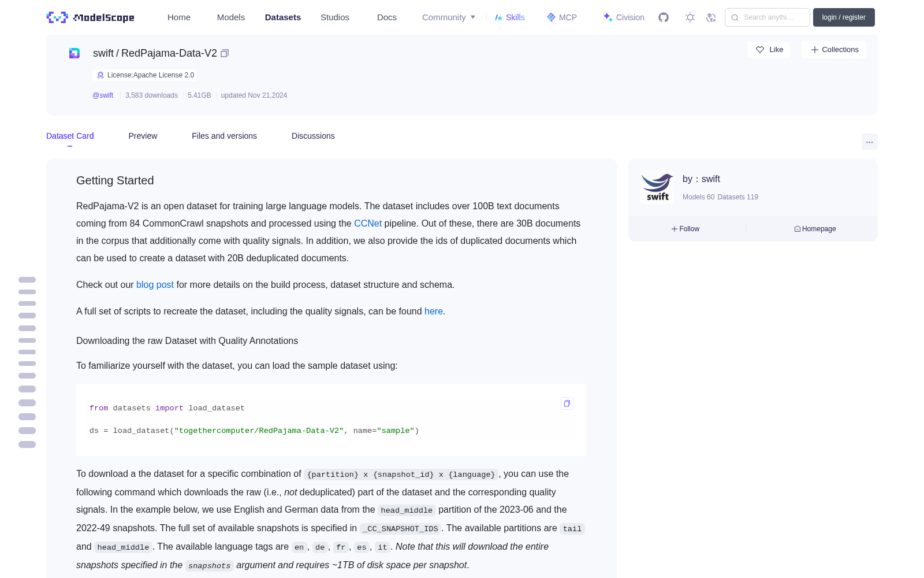This screenshot has height=578, width=924.
Task: Click the login / register button
Action: tap(844, 17)
